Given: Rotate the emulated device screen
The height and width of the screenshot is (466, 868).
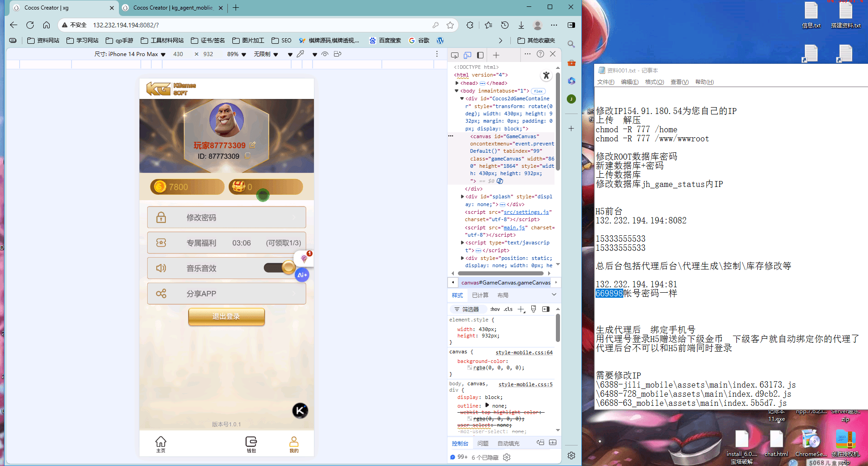Looking at the screenshot, I should 338,54.
